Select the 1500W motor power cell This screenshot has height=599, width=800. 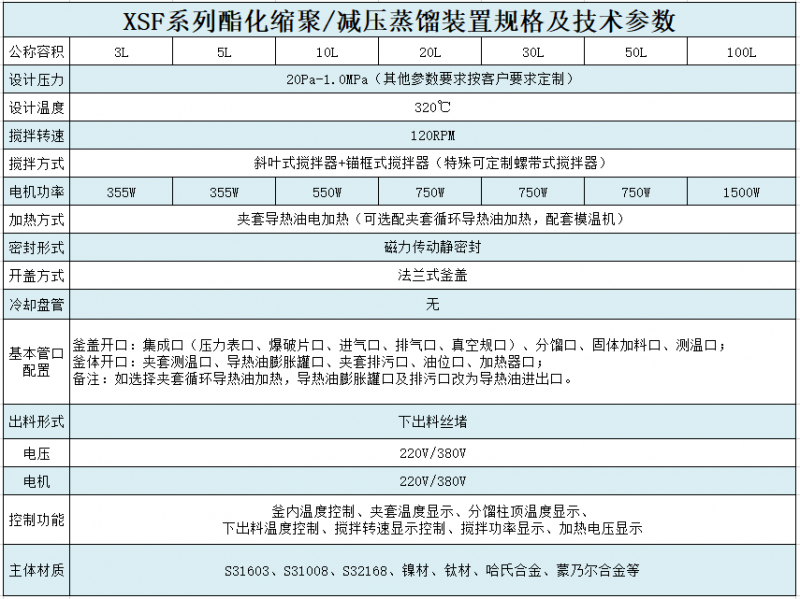741,192
